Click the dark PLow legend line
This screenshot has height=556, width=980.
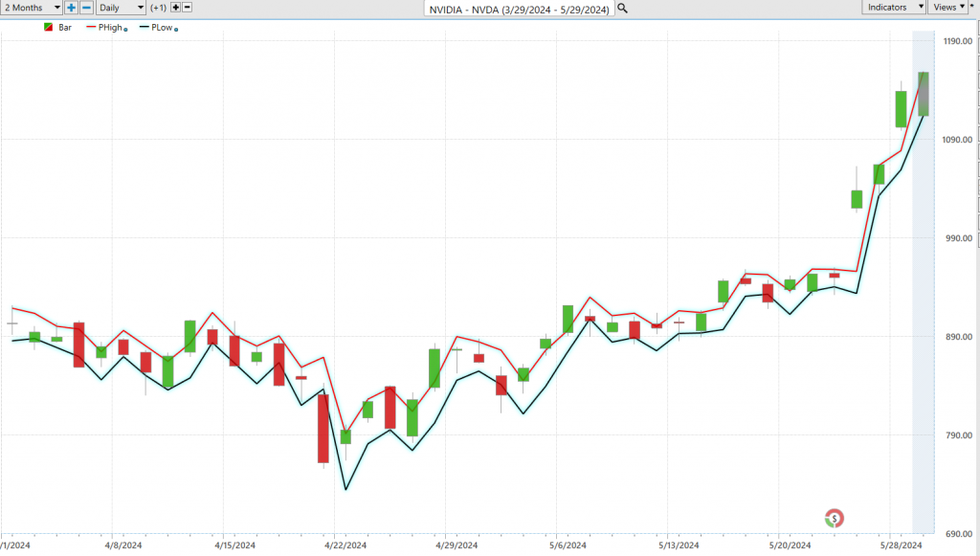coord(145,28)
